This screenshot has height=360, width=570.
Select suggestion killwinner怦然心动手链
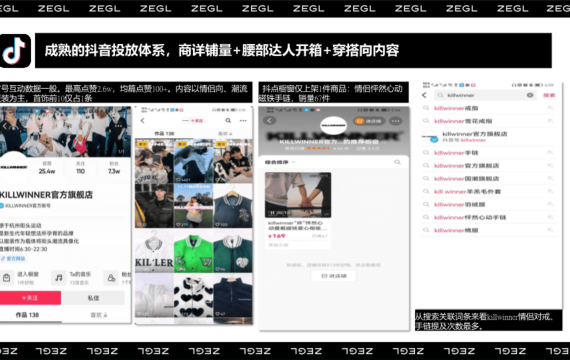pos(470,217)
